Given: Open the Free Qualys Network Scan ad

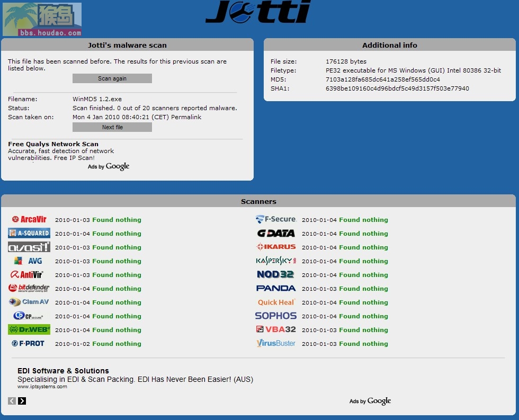Looking at the screenshot, I should (x=53, y=144).
